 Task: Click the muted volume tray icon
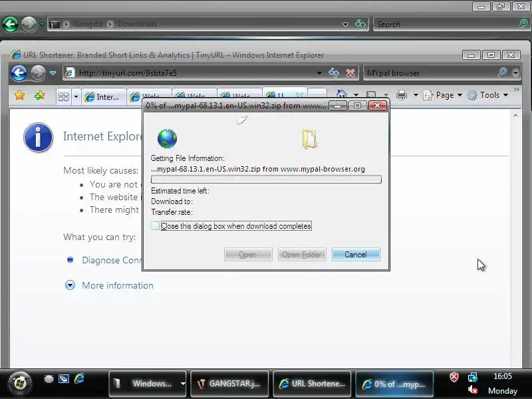[x=472, y=390]
